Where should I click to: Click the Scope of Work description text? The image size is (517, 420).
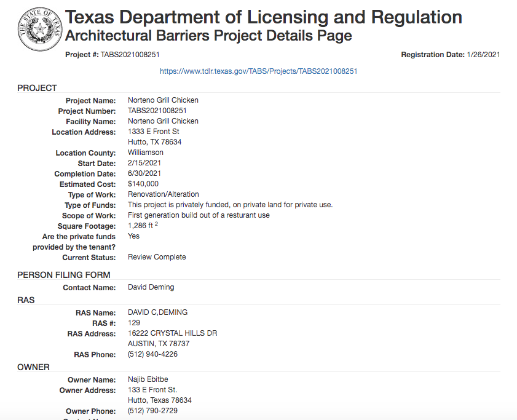pyautogui.click(x=199, y=215)
